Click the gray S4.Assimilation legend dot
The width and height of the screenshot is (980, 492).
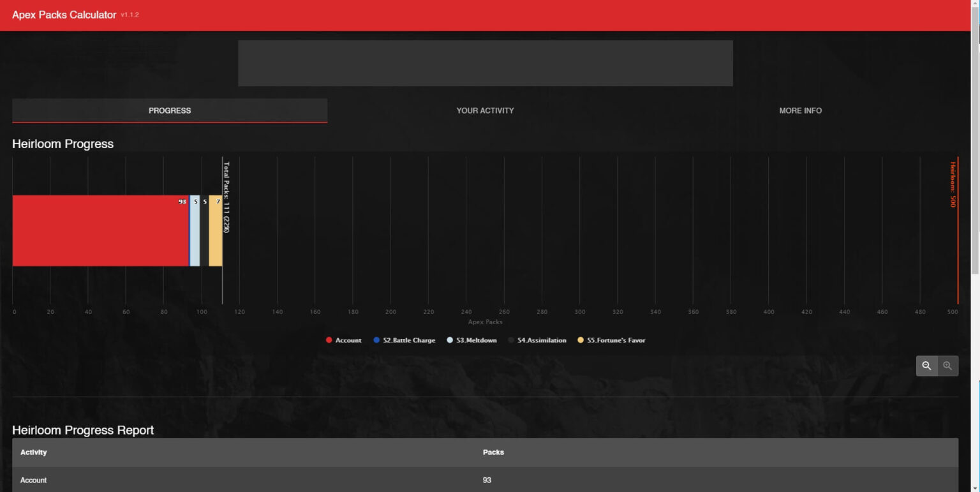pos(511,340)
